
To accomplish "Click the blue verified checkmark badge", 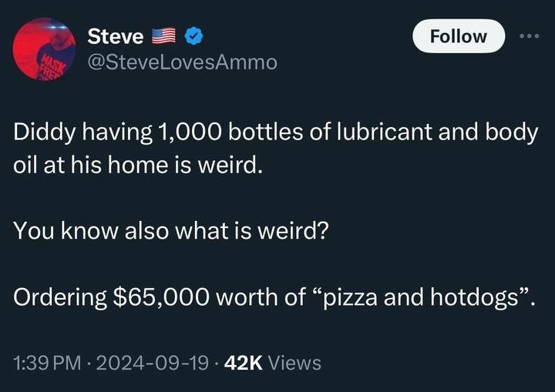I will (194, 35).
